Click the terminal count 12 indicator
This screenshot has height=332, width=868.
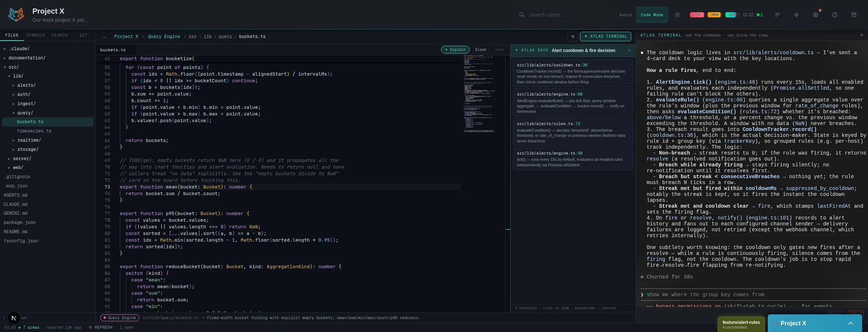pos(748,15)
